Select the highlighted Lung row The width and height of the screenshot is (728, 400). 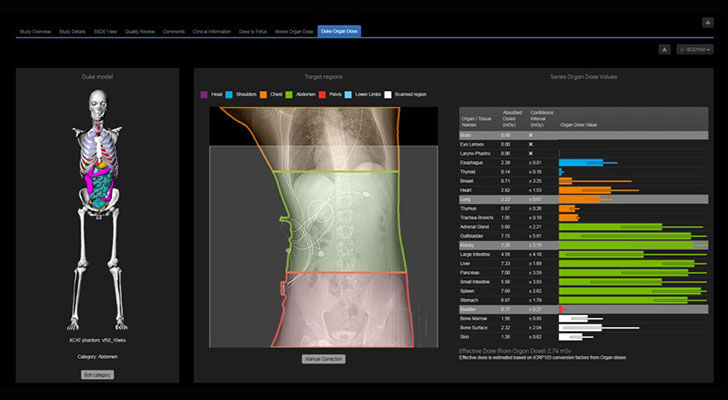pos(584,200)
